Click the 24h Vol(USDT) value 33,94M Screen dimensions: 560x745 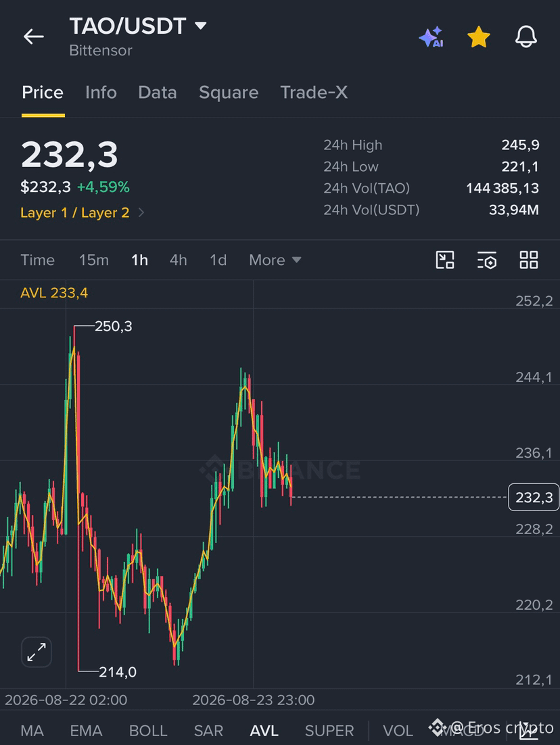coord(514,210)
